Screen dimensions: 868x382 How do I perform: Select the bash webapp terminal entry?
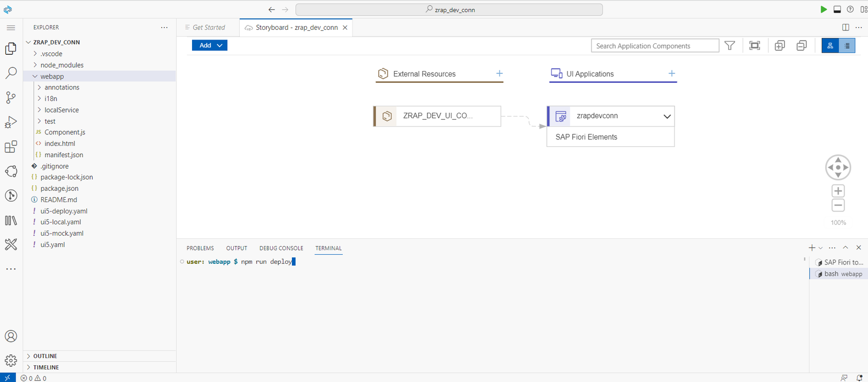839,274
